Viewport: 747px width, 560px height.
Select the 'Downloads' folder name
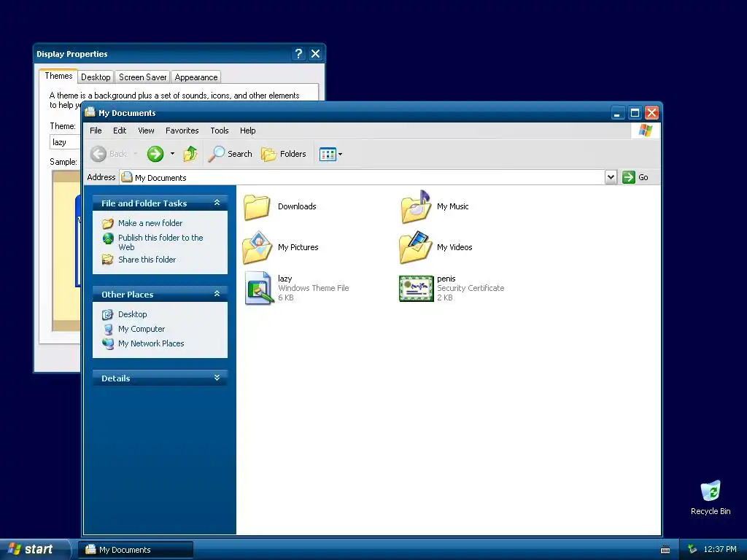click(297, 206)
